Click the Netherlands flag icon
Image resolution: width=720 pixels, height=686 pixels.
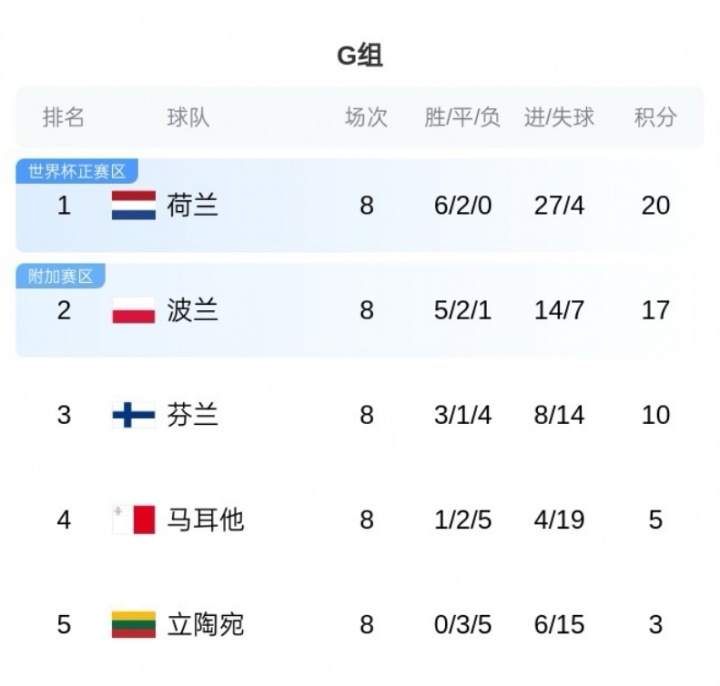tap(133, 206)
